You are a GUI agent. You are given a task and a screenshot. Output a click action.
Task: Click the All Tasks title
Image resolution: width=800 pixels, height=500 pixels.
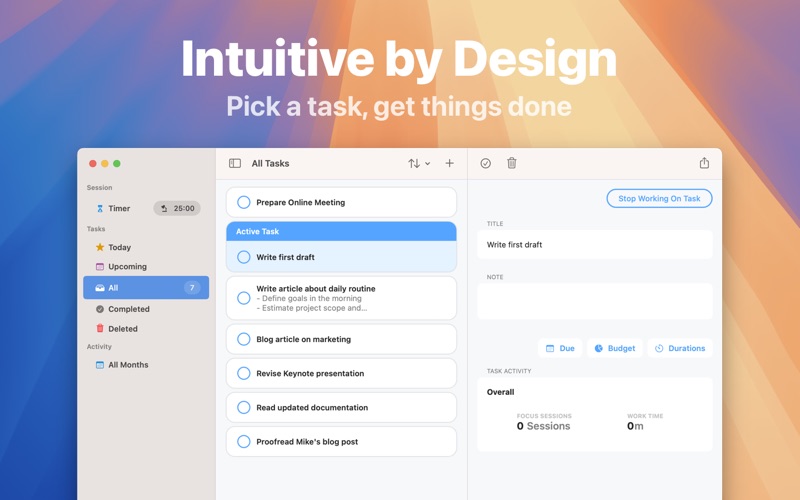(270, 164)
